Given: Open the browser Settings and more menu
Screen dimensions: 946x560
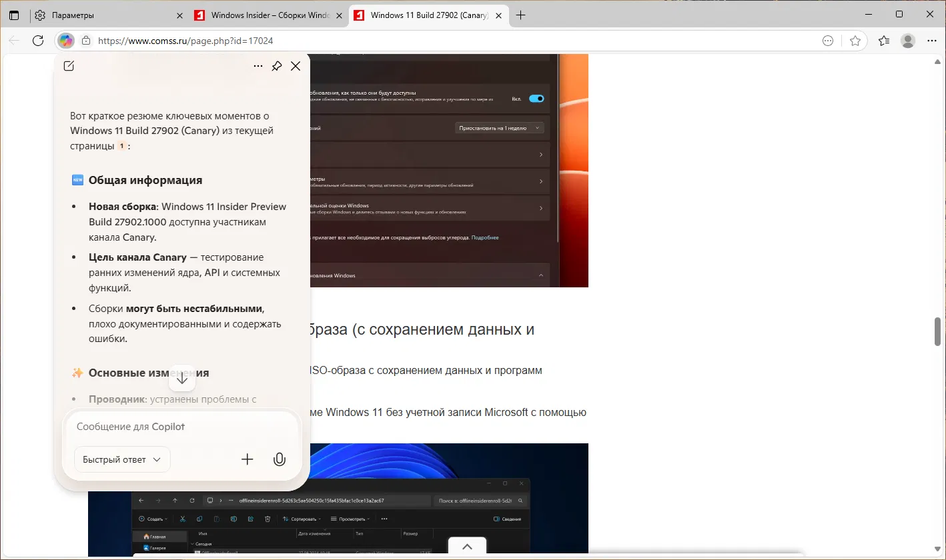Looking at the screenshot, I should tap(931, 41).
